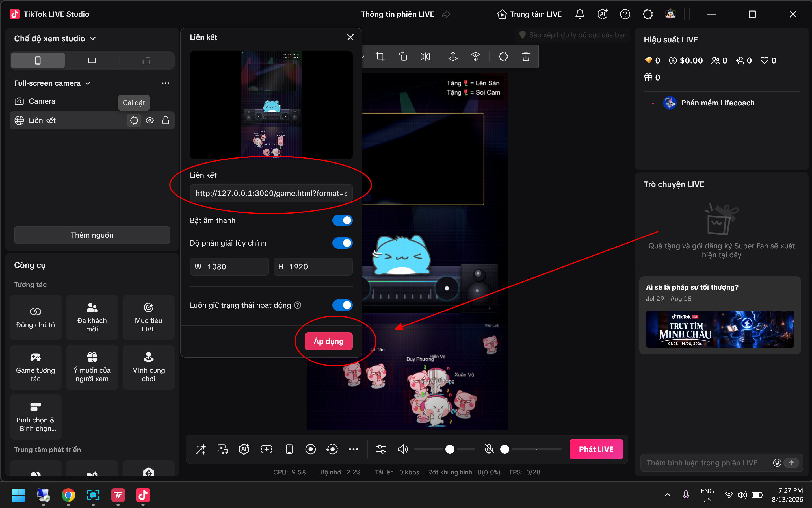Open the Mục tiêu LIVE tool
Image resolution: width=812 pixels, height=508 pixels.
pos(149,318)
